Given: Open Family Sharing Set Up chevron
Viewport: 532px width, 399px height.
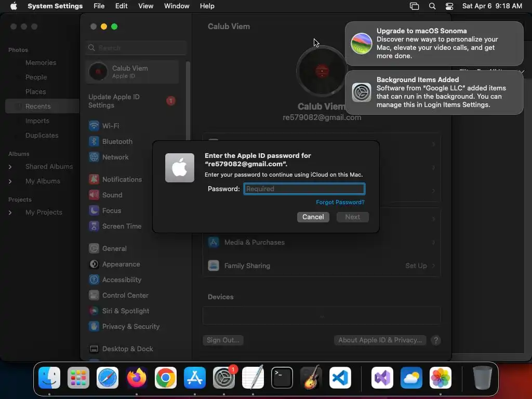Looking at the screenshot, I should 434,265.
